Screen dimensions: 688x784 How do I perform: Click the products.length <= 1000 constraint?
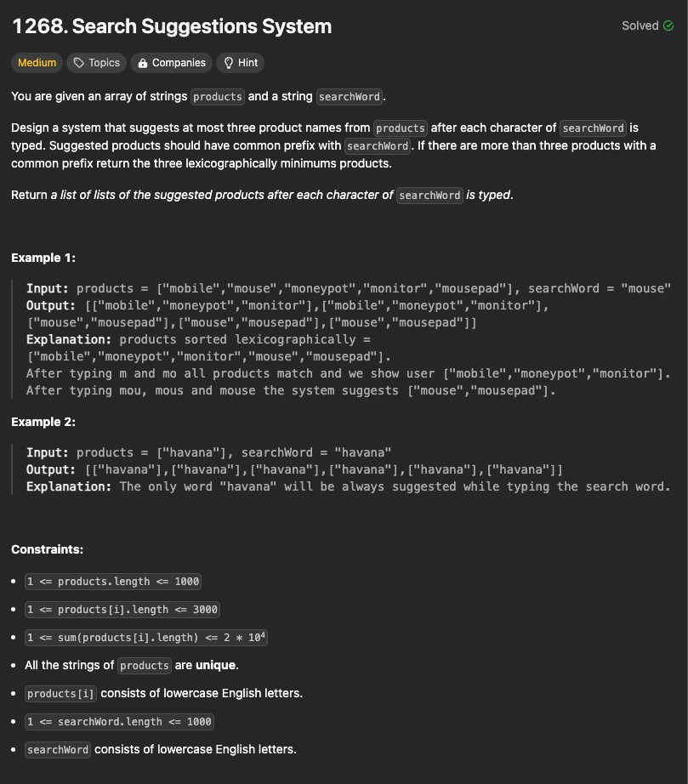113,582
